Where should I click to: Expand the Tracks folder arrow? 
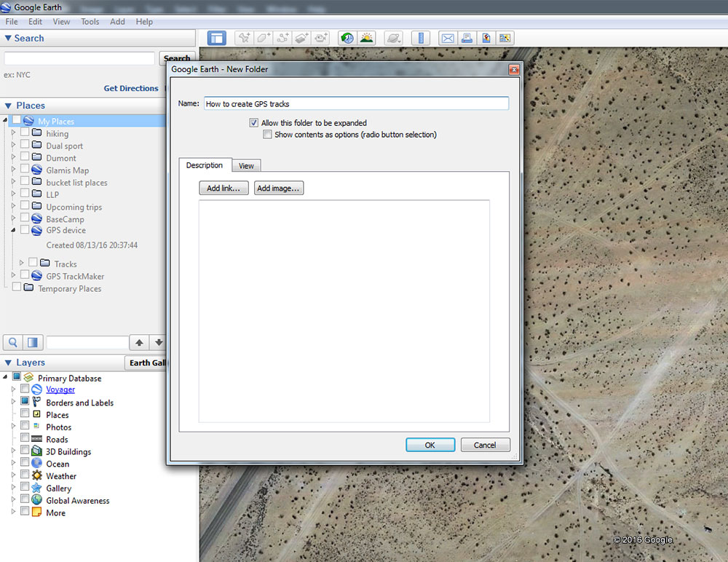(21, 263)
